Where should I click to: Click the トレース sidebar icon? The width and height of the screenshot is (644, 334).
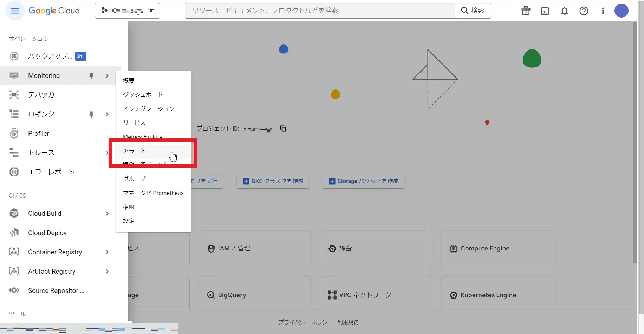point(14,153)
